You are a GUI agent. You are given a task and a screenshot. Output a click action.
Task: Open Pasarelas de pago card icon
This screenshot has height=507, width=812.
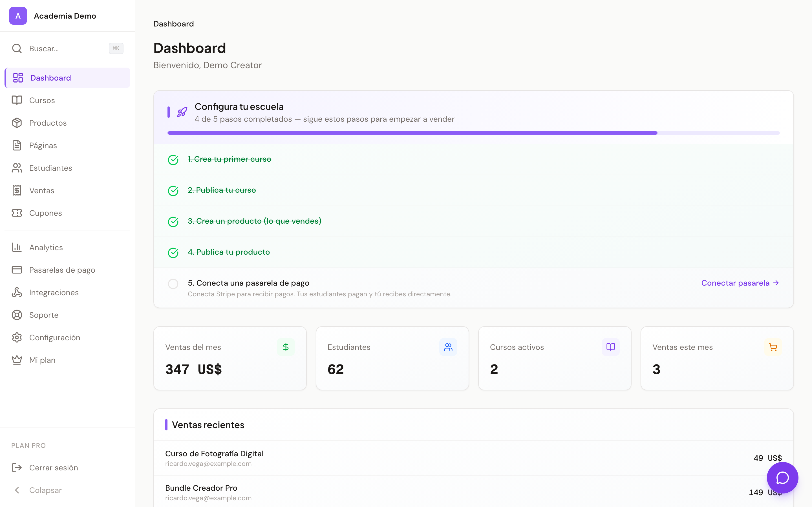pos(17,270)
